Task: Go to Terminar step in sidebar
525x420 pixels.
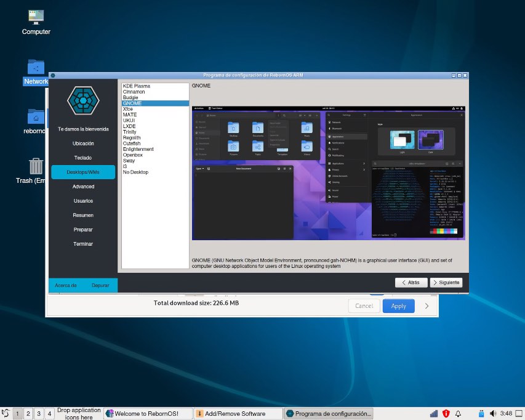Action: pos(83,244)
